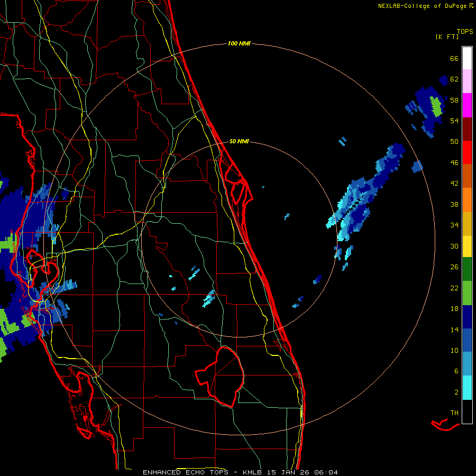The height and width of the screenshot is (476, 476).
Task: Select the dark red legend swatch
Action: (467, 129)
